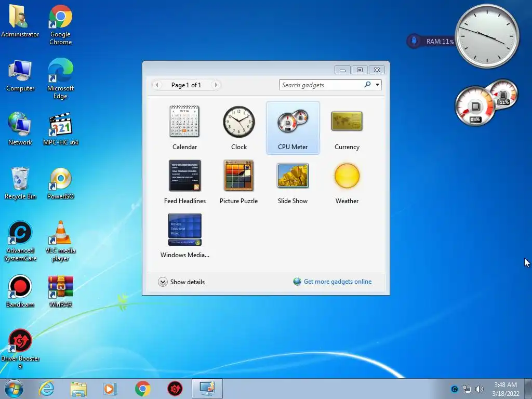Minimize the gadget gallery window
The image size is (532, 399).
tap(342, 70)
